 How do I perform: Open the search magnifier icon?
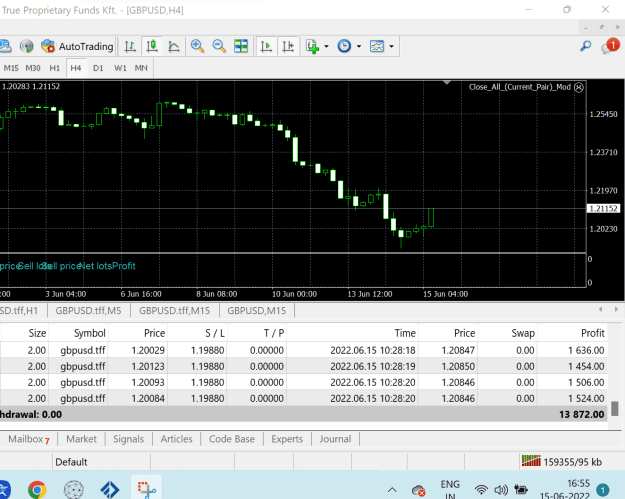(x=586, y=46)
